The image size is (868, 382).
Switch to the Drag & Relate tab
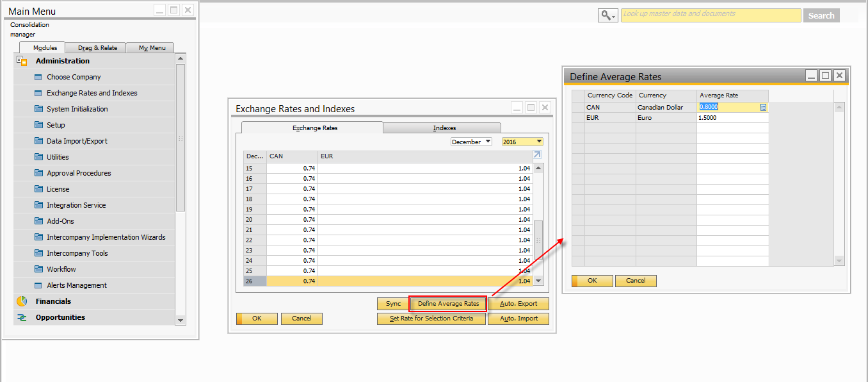tap(97, 47)
